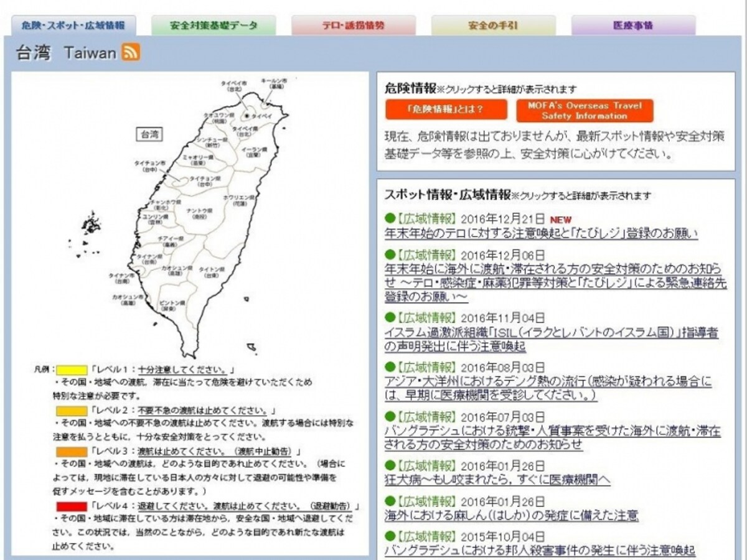
Task: Open 年末年始のテロに対する注意喚起 link
Action: click(x=542, y=234)
